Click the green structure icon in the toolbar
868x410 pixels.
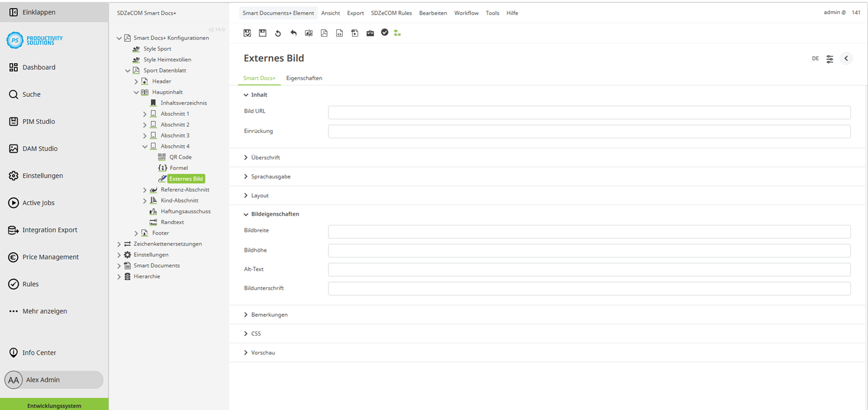point(397,33)
